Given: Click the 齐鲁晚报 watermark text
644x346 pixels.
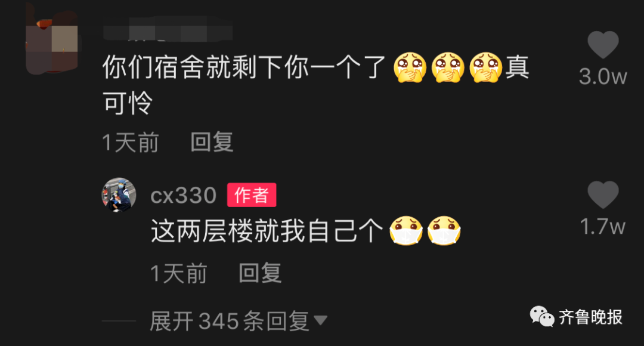Looking at the screenshot, I should click(590, 317).
